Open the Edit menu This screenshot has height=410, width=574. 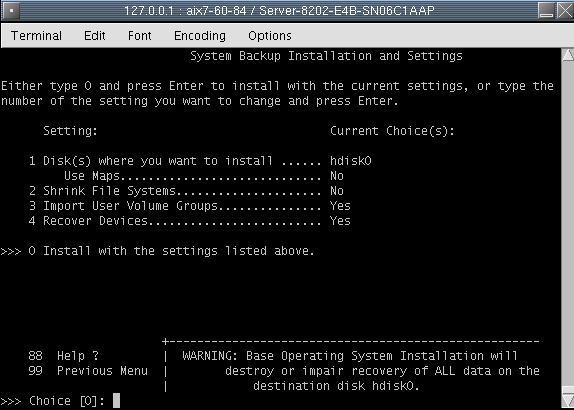[x=94, y=36]
